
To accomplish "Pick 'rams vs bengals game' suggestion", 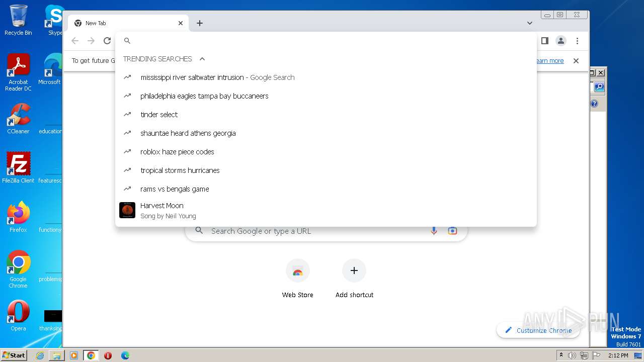I will pyautogui.click(x=326, y=189).
